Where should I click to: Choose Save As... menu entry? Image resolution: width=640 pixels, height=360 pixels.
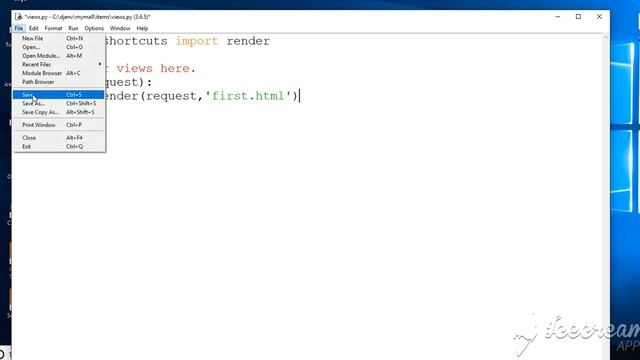pyautogui.click(x=58, y=103)
